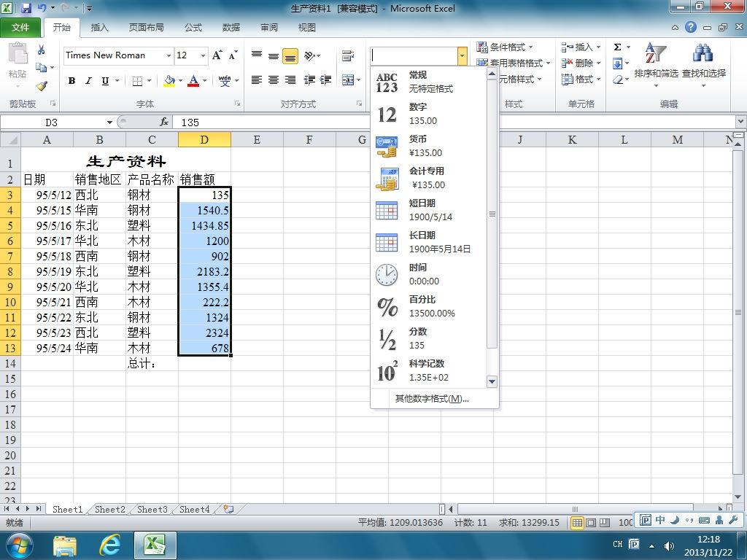Click Increase Indent icon
This screenshot has height=560, width=747.
coord(326,80)
